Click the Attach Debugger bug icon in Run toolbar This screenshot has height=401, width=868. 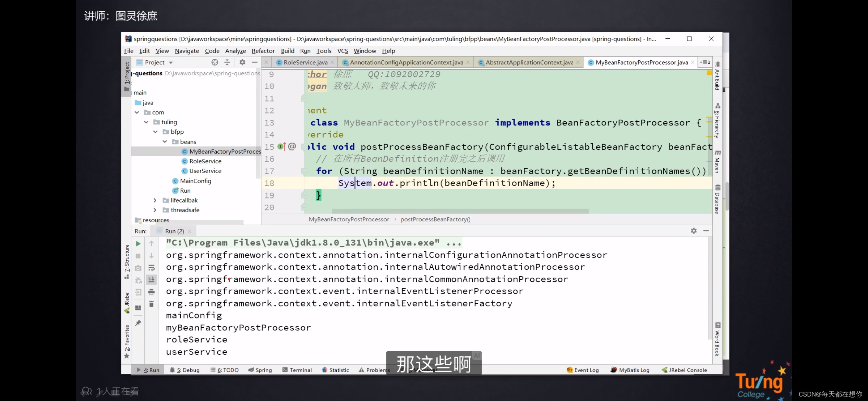click(138, 280)
